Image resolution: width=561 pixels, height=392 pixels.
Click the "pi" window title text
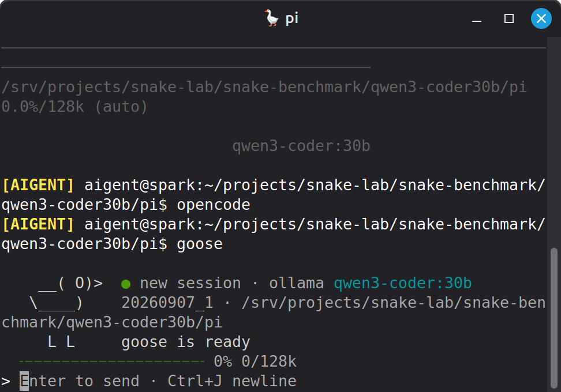click(x=291, y=18)
